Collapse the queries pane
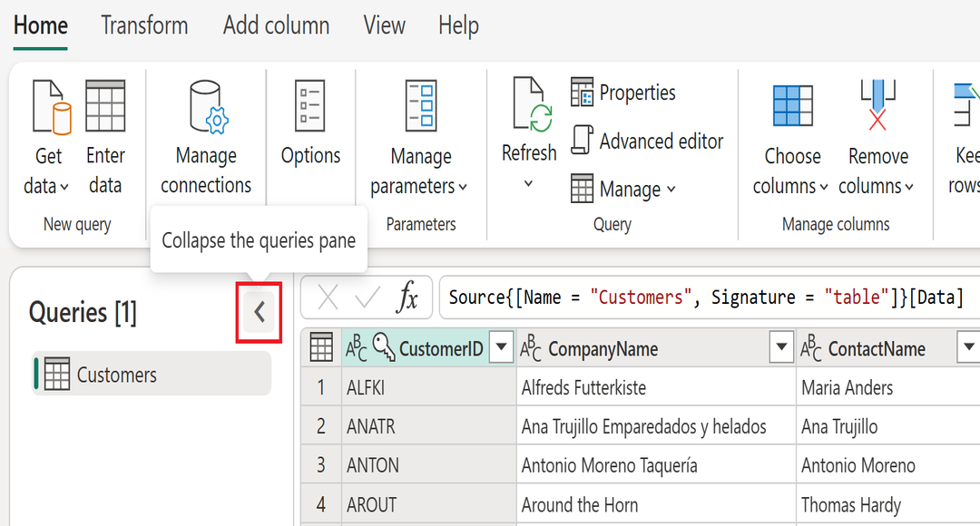 click(260, 313)
